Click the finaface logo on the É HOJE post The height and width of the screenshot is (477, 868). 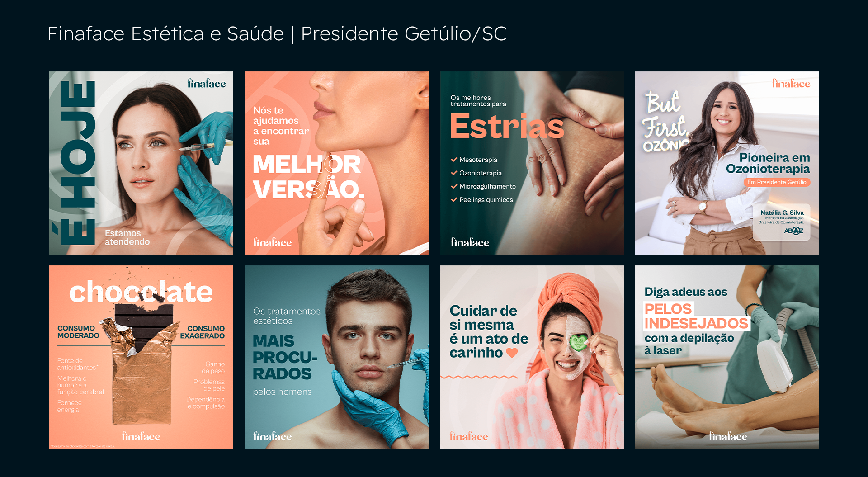207,83
